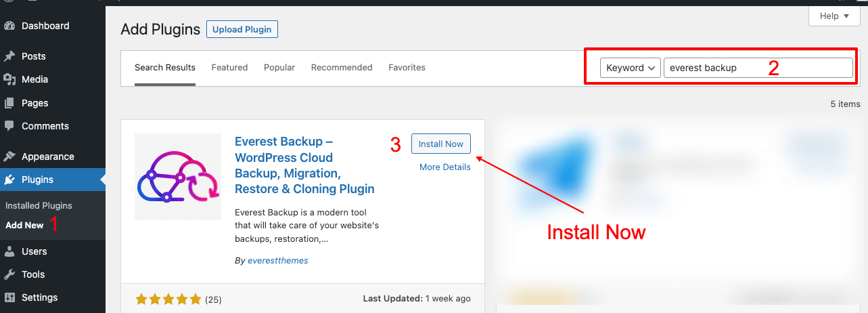This screenshot has height=313, width=868.
Task: Open More Details for Everest Backup
Action: click(444, 167)
